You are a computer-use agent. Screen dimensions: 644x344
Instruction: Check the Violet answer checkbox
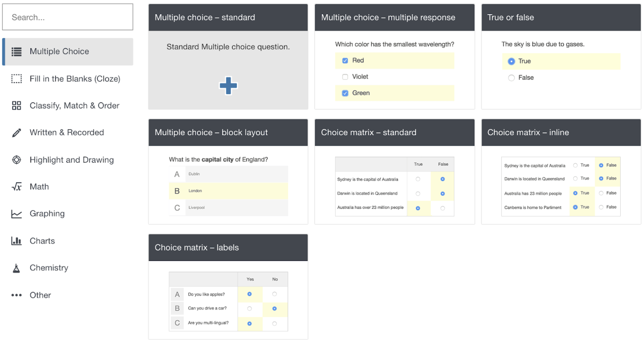point(345,77)
